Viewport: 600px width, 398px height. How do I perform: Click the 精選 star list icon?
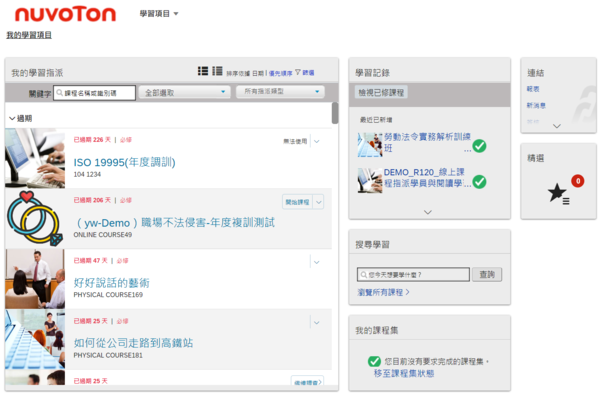click(x=559, y=194)
